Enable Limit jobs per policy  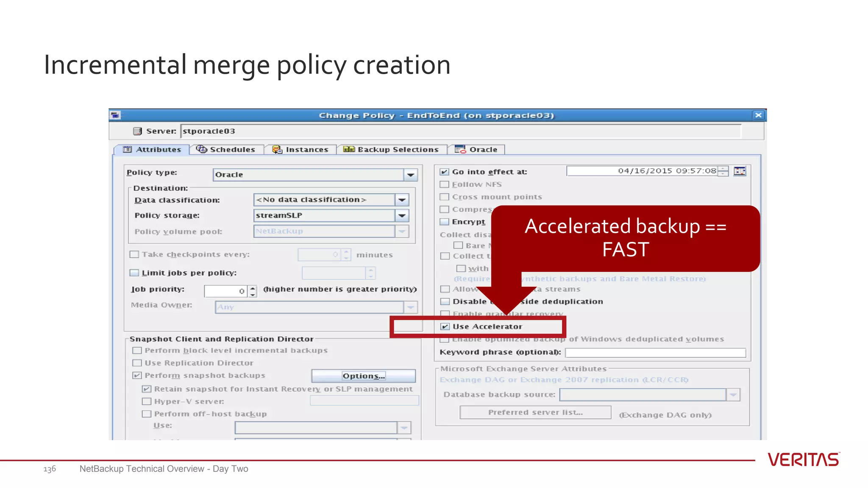(134, 273)
